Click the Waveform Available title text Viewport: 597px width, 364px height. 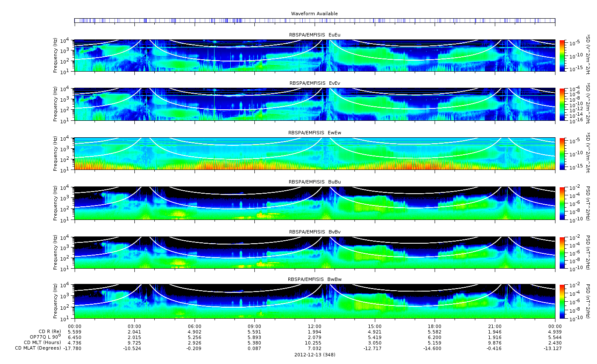coord(314,14)
